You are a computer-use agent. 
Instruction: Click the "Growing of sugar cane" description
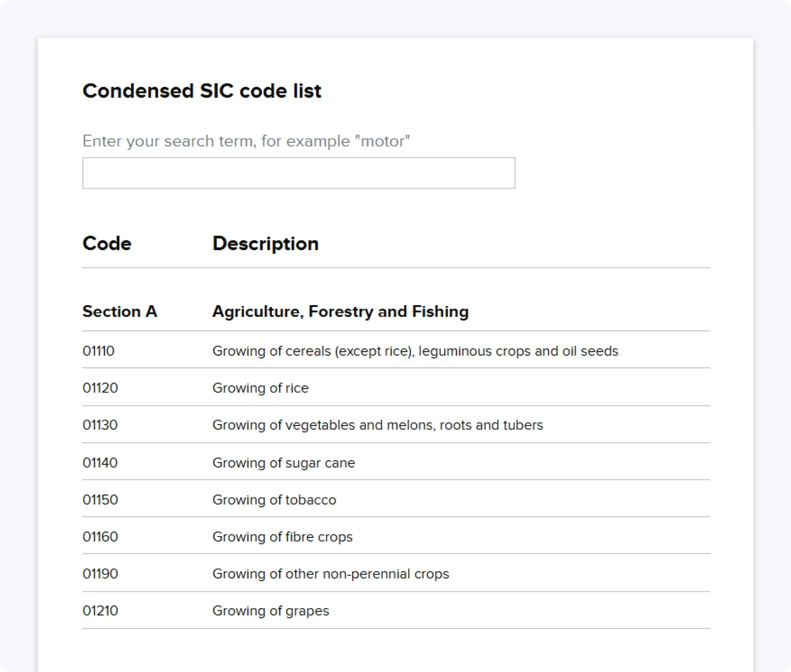tap(283, 463)
